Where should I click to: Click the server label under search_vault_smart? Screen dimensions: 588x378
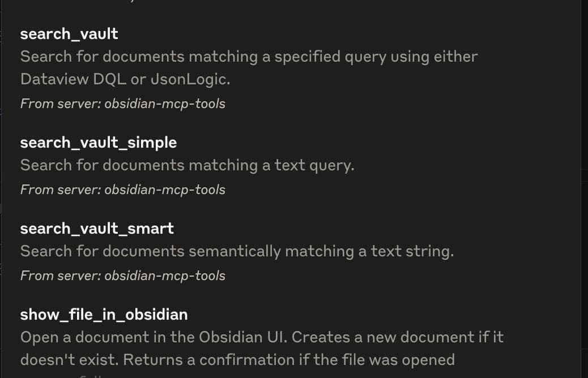[x=122, y=276]
